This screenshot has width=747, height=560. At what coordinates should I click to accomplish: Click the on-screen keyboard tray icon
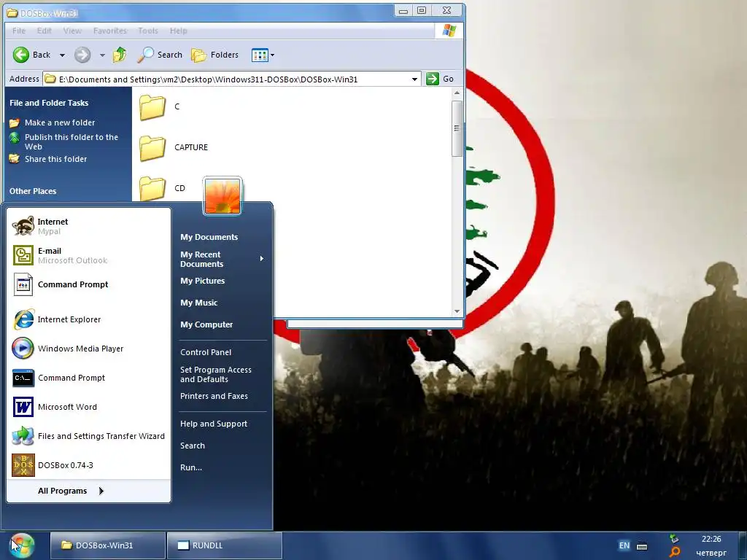tap(642, 546)
